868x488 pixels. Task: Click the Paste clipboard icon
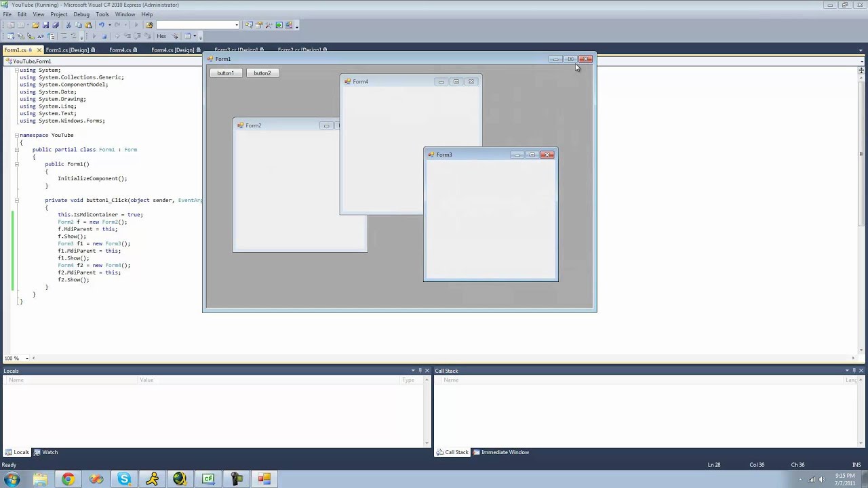pos(89,25)
